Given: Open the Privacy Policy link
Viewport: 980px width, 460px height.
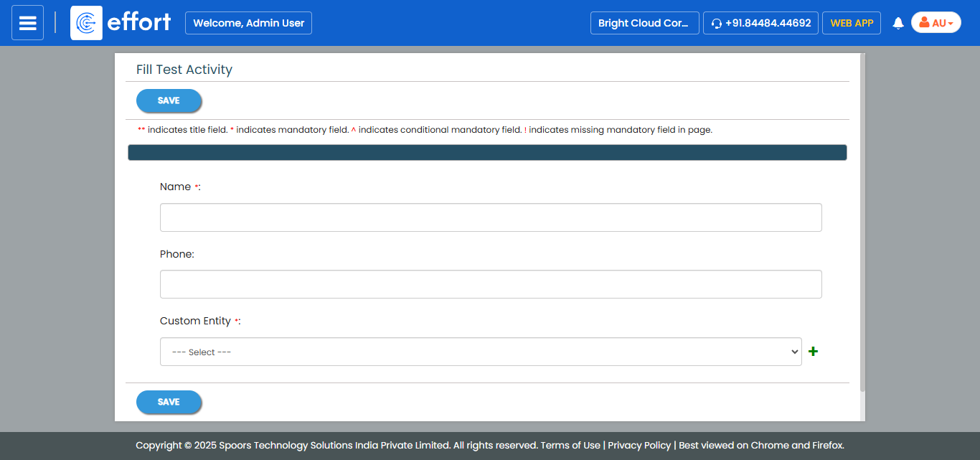Looking at the screenshot, I should [x=639, y=445].
